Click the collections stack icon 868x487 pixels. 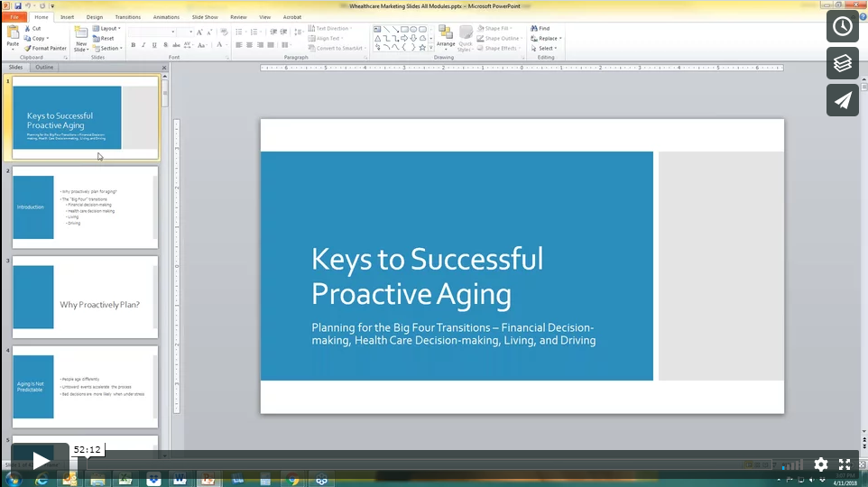tap(842, 63)
